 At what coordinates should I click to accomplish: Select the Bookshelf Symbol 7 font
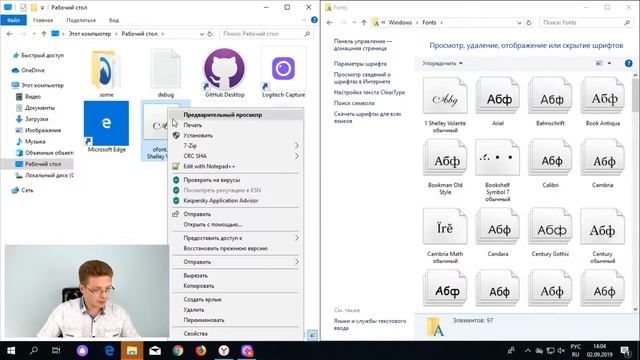pyautogui.click(x=498, y=158)
